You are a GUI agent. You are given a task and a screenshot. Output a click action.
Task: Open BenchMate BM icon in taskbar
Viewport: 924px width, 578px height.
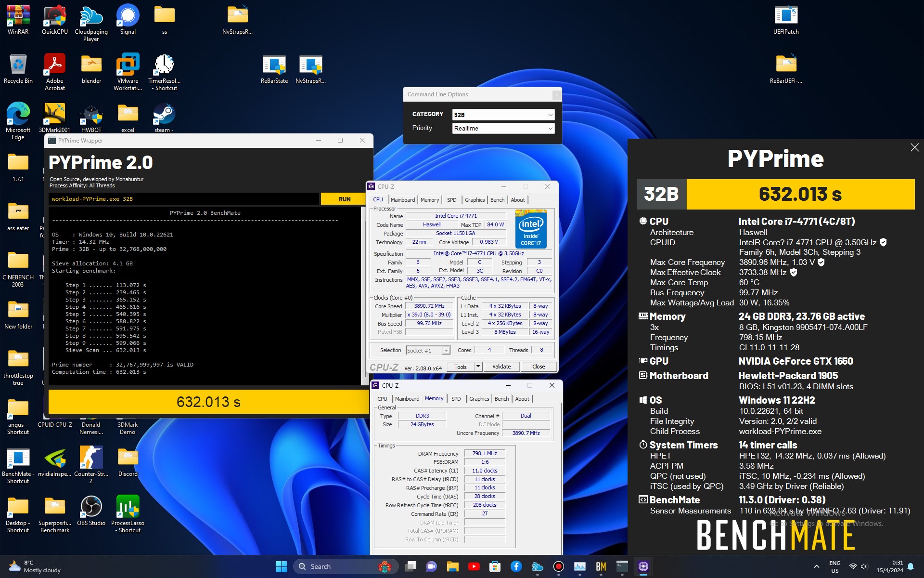click(601, 566)
